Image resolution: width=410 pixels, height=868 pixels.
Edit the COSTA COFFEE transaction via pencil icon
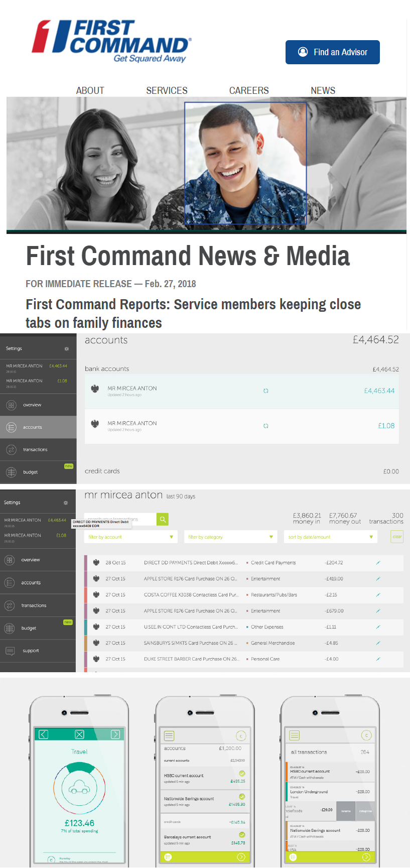tap(378, 595)
